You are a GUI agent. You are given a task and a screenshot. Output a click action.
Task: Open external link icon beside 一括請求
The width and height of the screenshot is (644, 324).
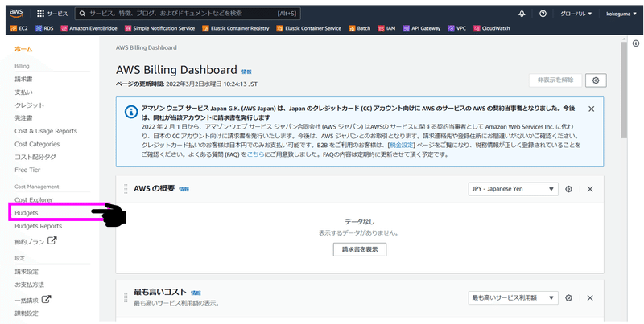tap(47, 299)
